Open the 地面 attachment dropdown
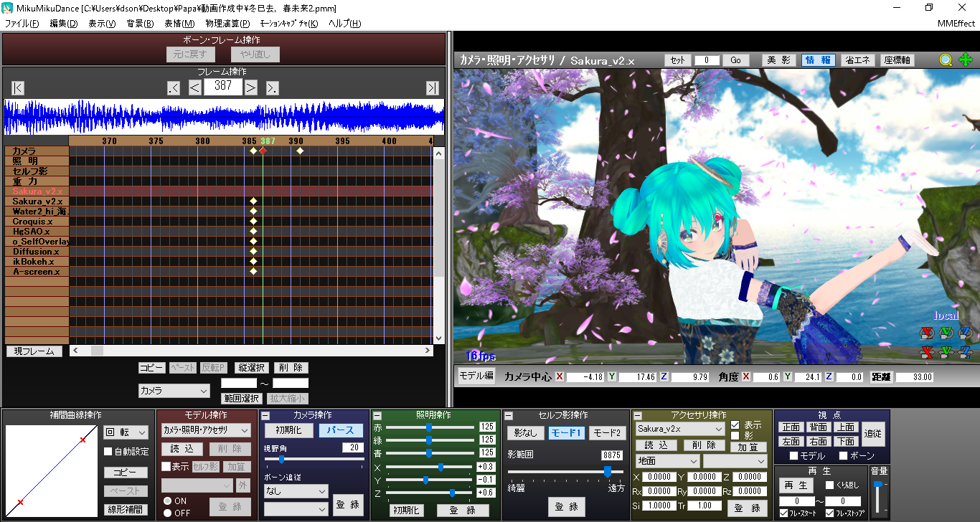The height and width of the screenshot is (522, 980). pos(667,461)
